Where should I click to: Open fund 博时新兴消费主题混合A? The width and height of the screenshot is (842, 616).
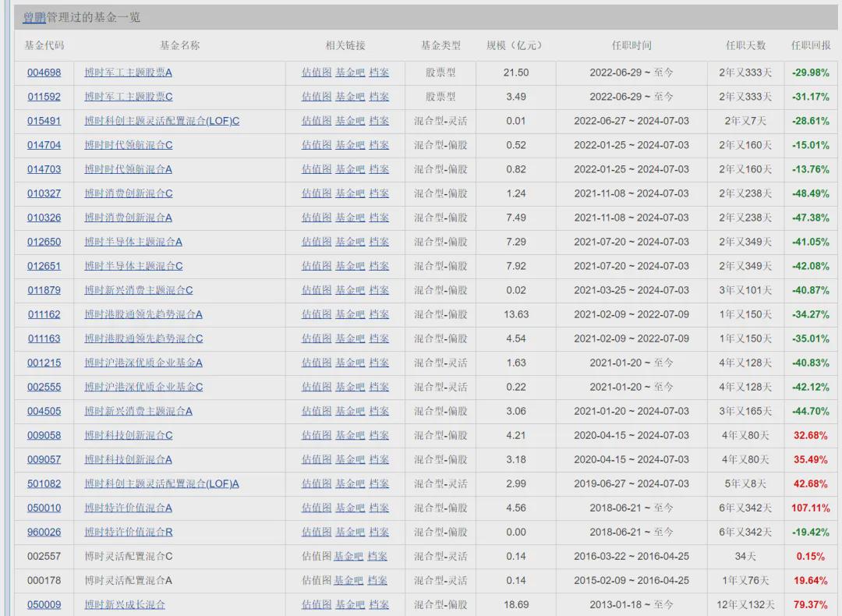(139, 411)
